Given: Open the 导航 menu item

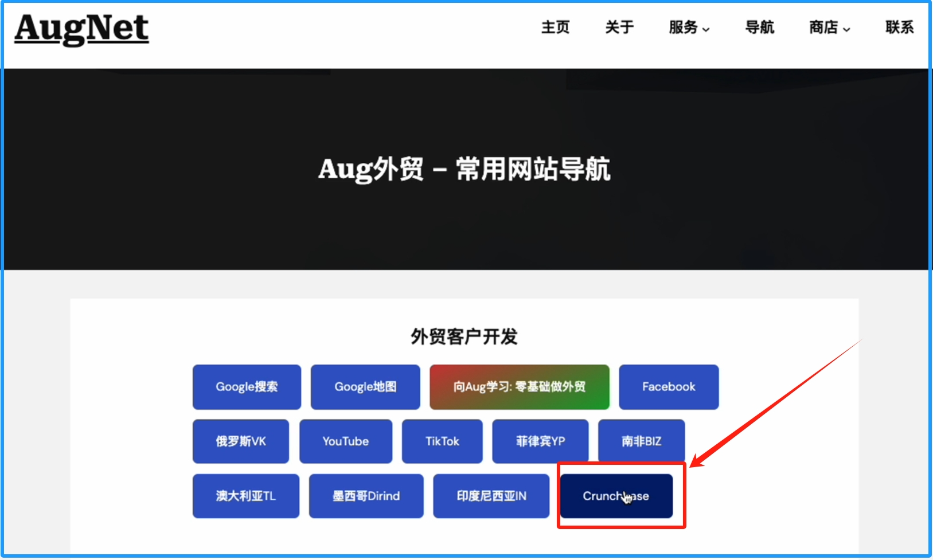Looking at the screenshot, I should [x=759, y=28].
